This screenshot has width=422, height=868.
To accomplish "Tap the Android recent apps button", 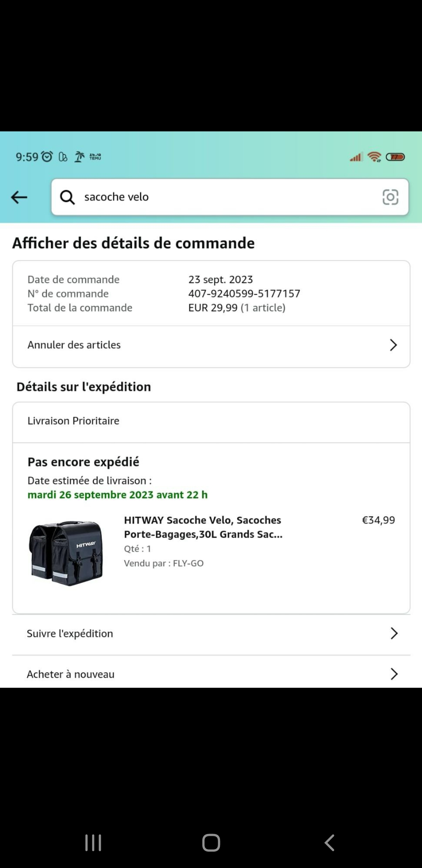I will click(x=93, y=843).
